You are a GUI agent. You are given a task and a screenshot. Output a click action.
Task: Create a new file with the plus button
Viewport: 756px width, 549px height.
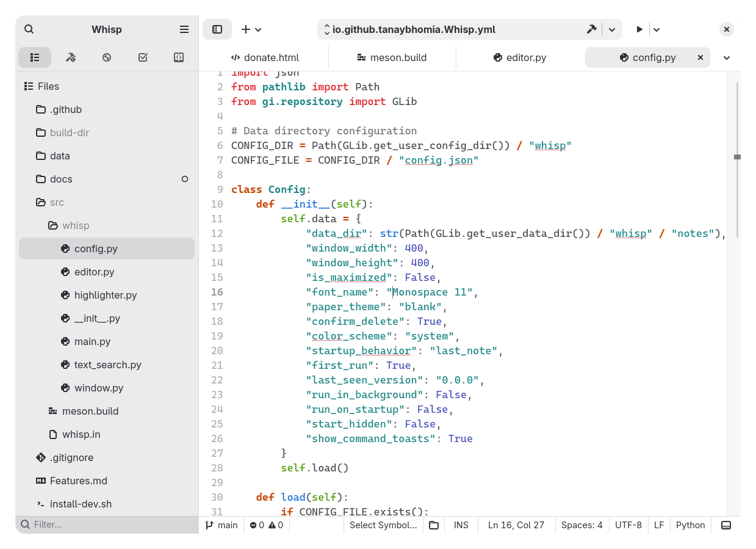pos(245,29)
